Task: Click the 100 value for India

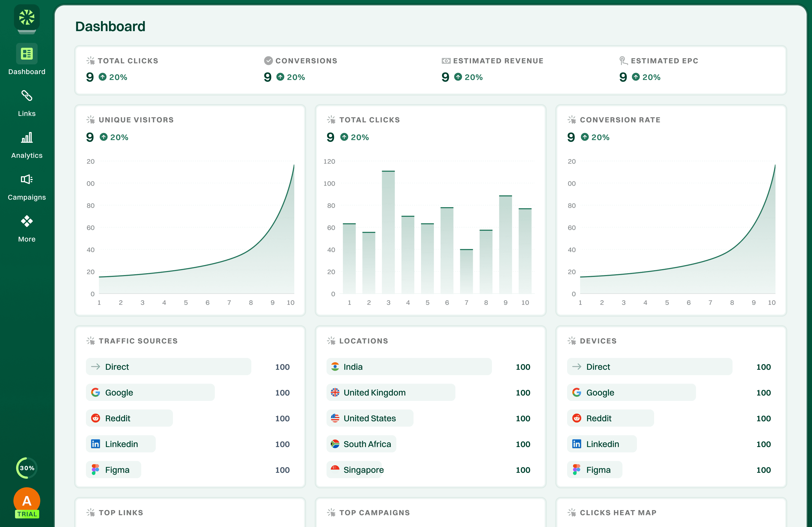Action: [523, 367]
